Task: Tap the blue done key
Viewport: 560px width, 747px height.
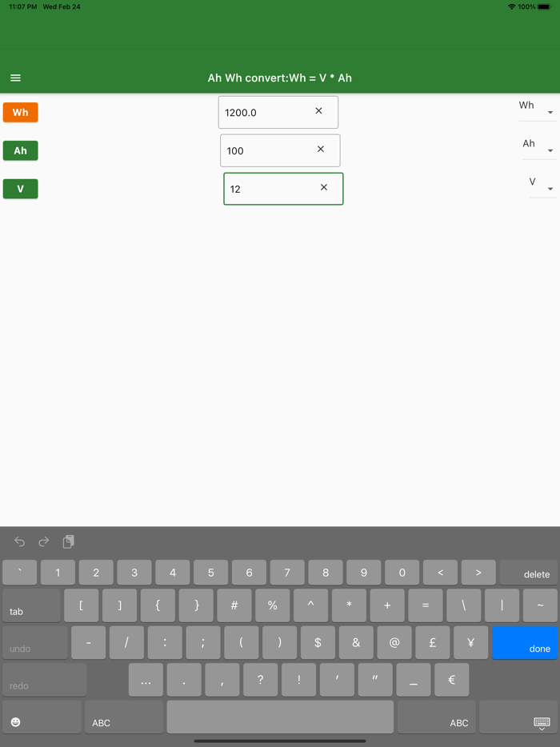Action: (x=524, y=643)
